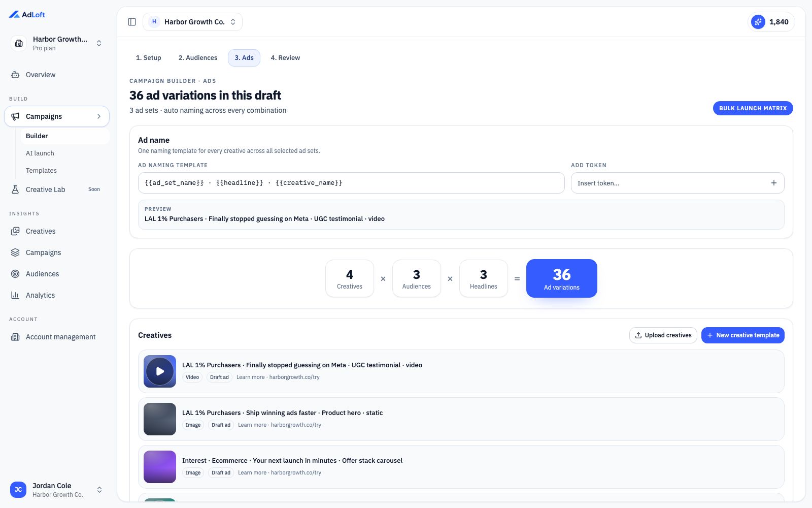Click the 3 Audiences count card
The height and width of the screenshot is (508, 812).
[417, 278]
